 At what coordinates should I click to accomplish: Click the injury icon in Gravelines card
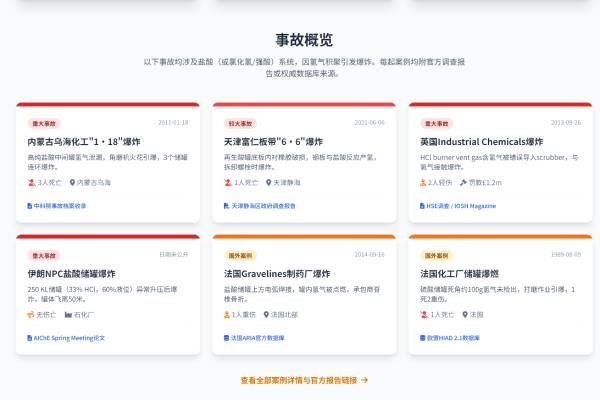[227, 315]
